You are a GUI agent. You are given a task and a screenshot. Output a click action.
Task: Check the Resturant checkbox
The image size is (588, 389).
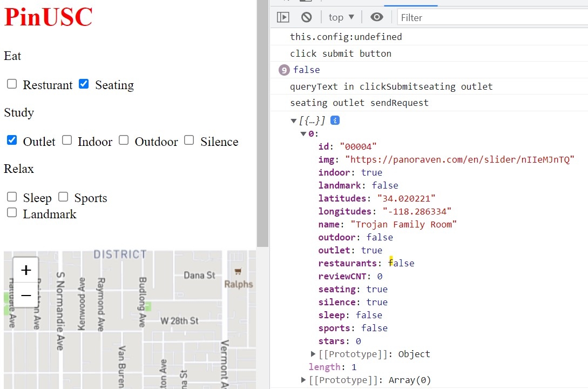[12, 84]
